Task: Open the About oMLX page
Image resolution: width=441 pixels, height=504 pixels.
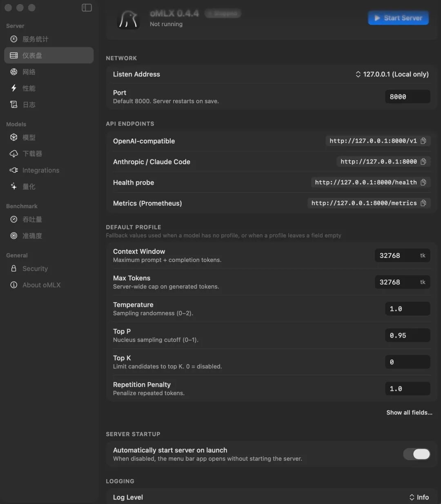Action: [x=49, y=284]
